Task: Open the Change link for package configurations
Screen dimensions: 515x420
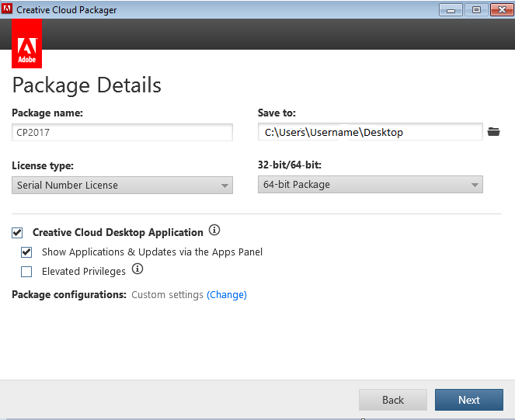Action: pyautogui.click(x=227, y=295)
